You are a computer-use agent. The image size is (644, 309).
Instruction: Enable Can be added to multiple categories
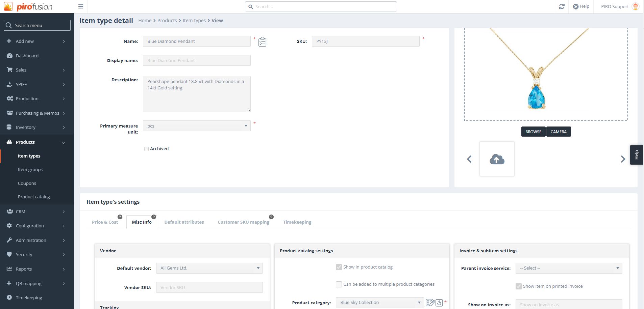pyautogui.click(x=339, y=284)
